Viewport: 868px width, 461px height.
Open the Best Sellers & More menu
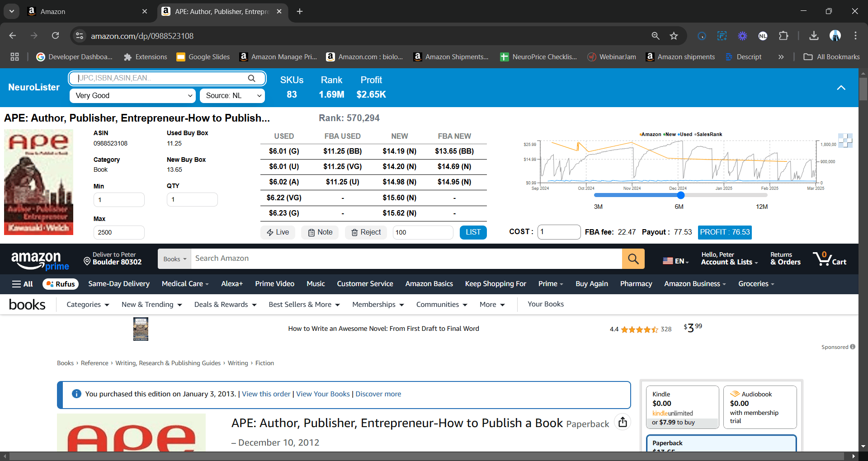click(x=304, y=305)
